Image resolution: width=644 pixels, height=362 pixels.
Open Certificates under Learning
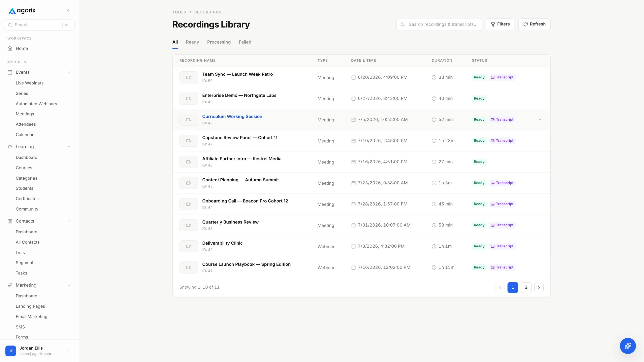pyautogui.click(x=27, y=199)
